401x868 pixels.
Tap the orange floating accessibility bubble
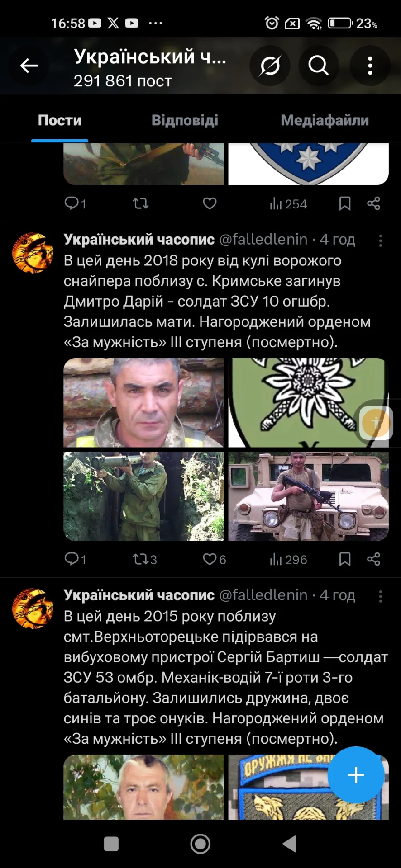(376, 423)
